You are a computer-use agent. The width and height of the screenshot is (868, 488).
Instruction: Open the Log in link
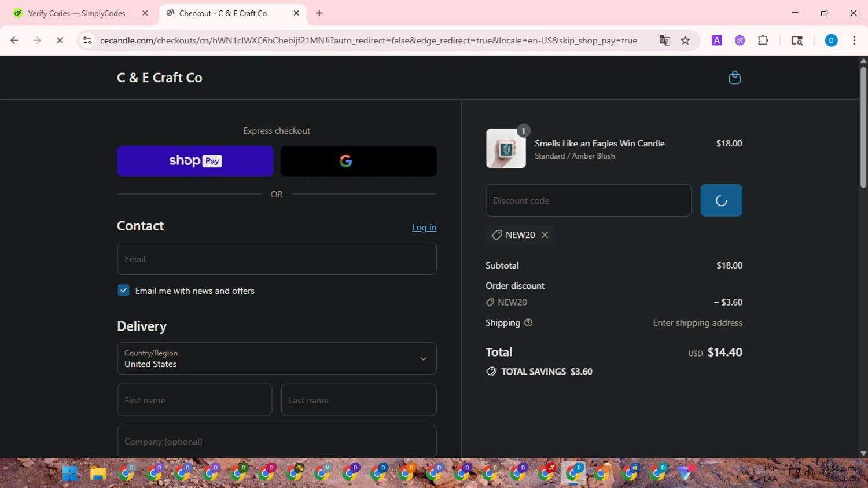pos(424,228)
